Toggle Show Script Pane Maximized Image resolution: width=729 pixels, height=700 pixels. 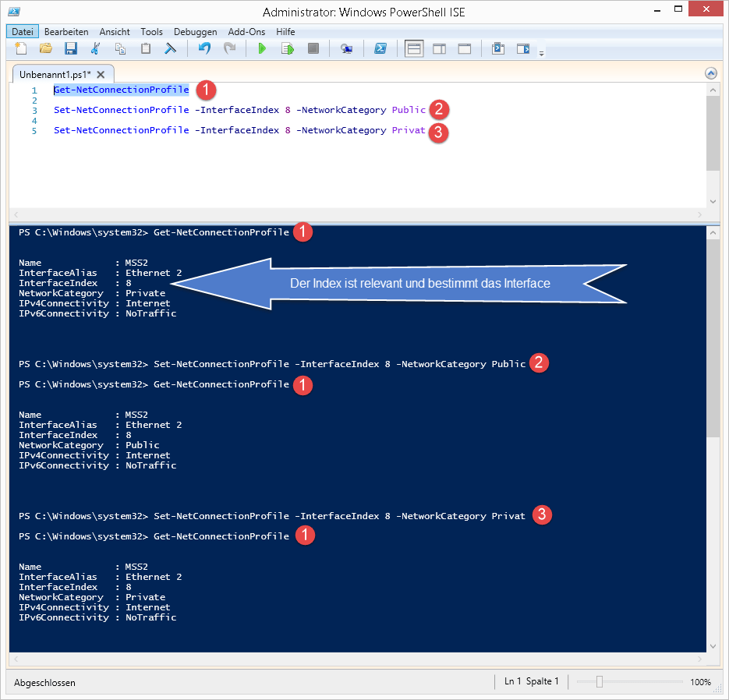point(464,48)
